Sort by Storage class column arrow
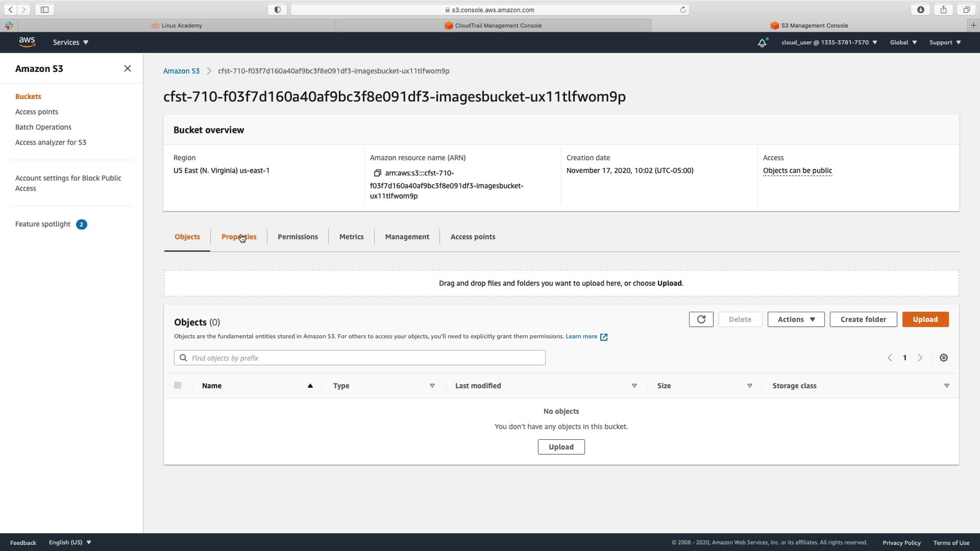Image resolution: width=980 pixels, height=551 pixels. pyautogui.click(x=947, y=386)
